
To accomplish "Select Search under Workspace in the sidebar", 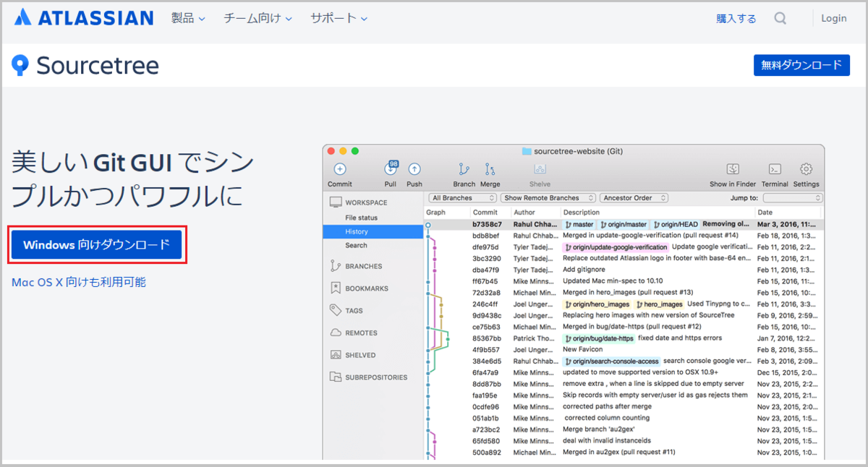I will 356,245.
